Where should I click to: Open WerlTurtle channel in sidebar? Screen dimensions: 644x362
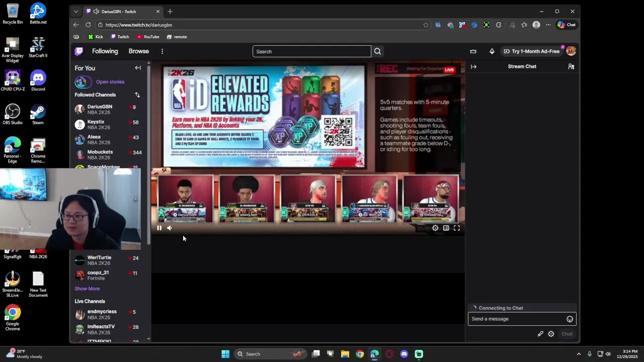(x=110, y=260)
